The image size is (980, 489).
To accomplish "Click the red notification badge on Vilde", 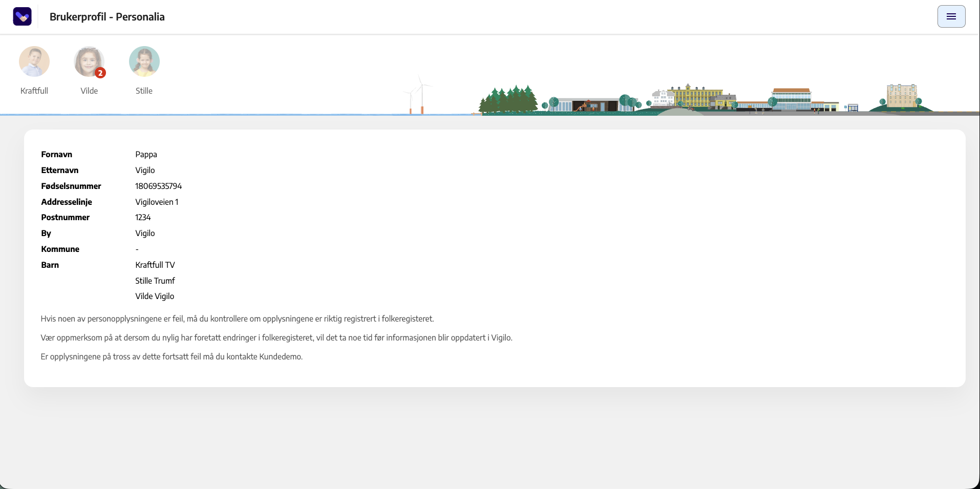I will (100, 73).
